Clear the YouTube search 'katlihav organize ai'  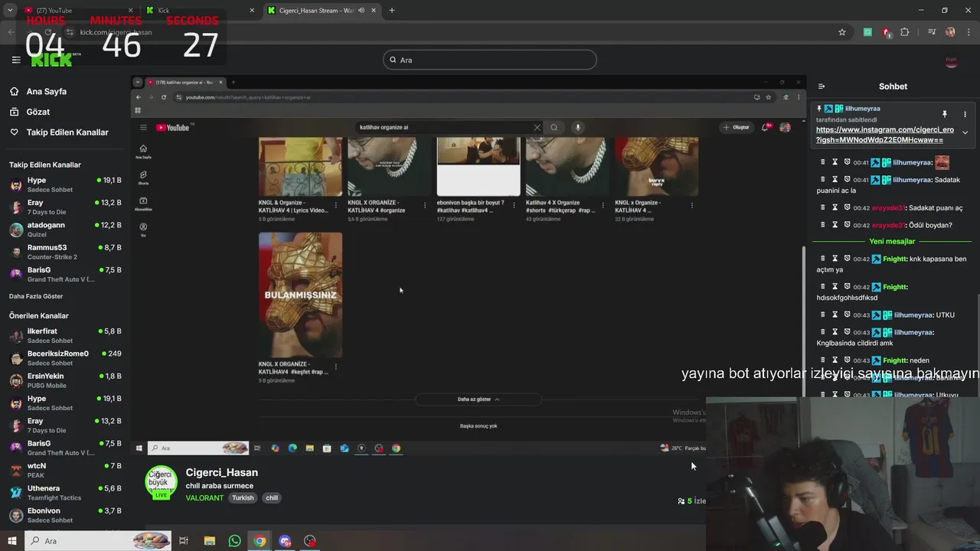point(537,128)
